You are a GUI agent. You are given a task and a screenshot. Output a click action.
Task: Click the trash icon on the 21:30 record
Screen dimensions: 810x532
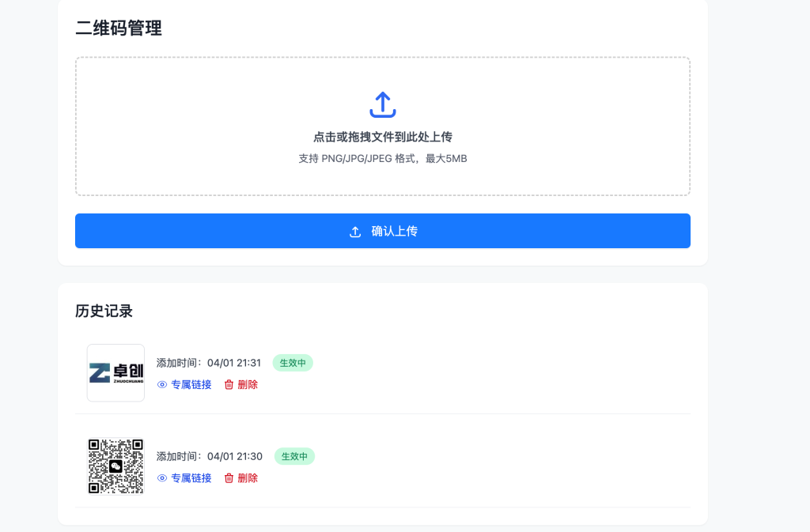(x=229, y=478)
